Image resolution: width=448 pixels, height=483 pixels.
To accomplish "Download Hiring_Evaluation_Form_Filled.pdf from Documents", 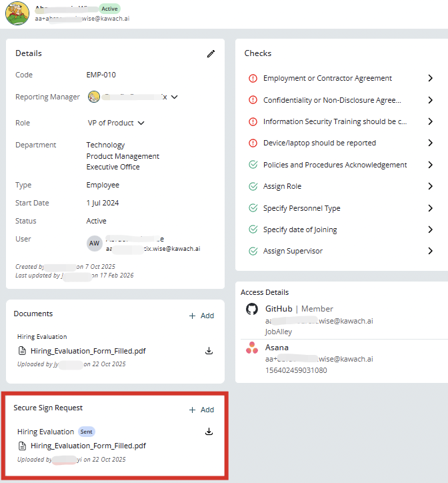I will pyautogui.click(x=209, y=351).
